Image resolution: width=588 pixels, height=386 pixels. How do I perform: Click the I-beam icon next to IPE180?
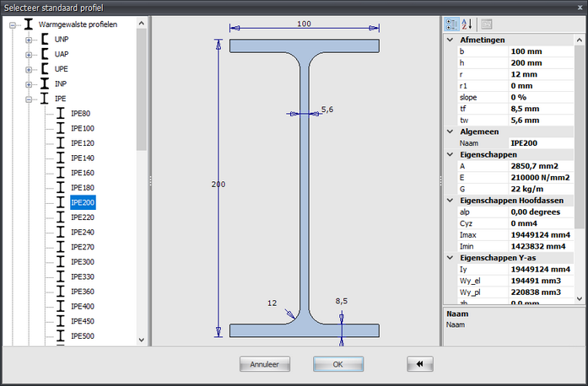tap(61, 187)
